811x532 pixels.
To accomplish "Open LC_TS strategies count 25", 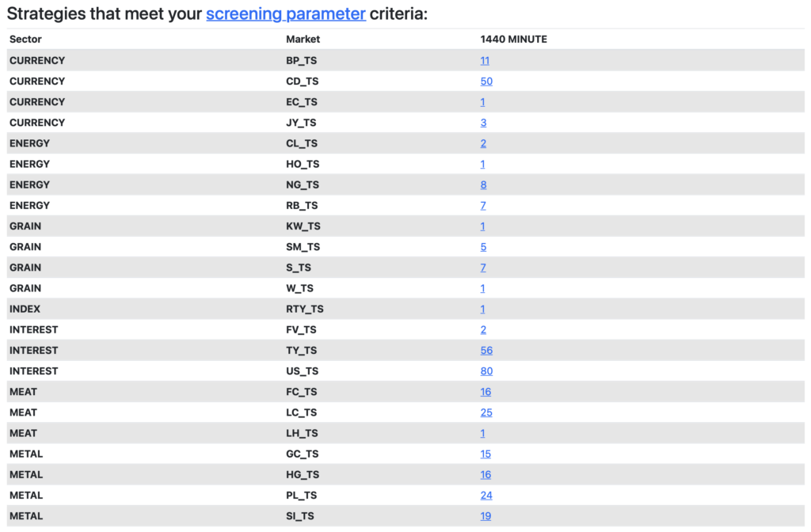I will (486, 412).
